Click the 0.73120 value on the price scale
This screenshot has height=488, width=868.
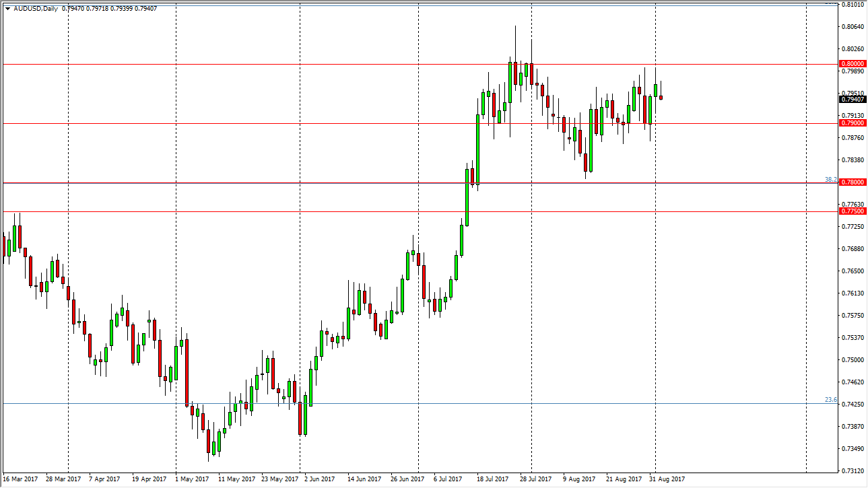coord(852,470)
